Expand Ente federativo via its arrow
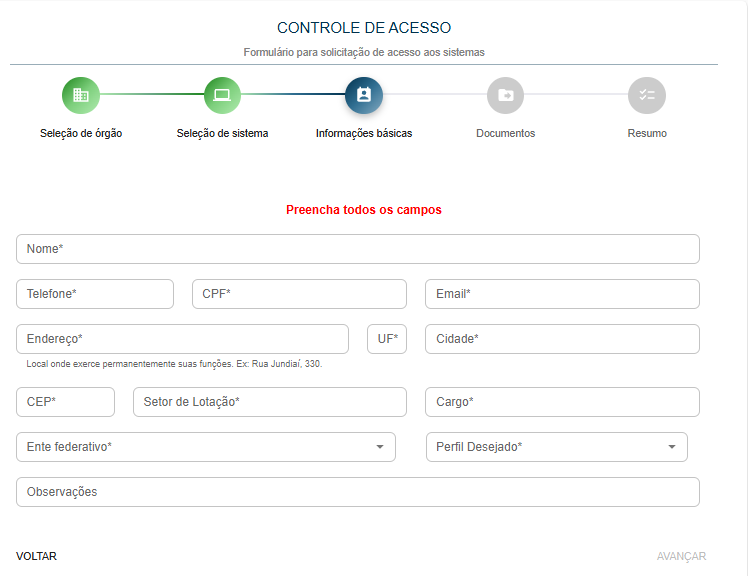Image resolution: width=748 pixels, height=576 pixels. click(380, 447)
